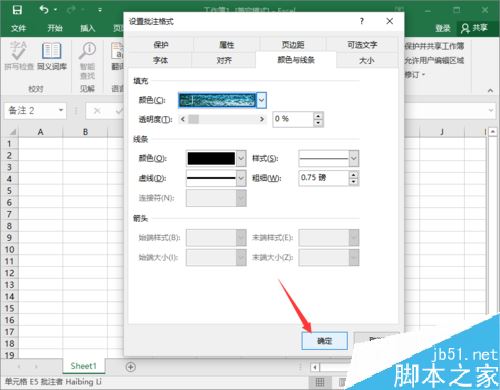This screenshot has height=390, width=500.
Task: Select row 5 header
Action: (9, 191)
